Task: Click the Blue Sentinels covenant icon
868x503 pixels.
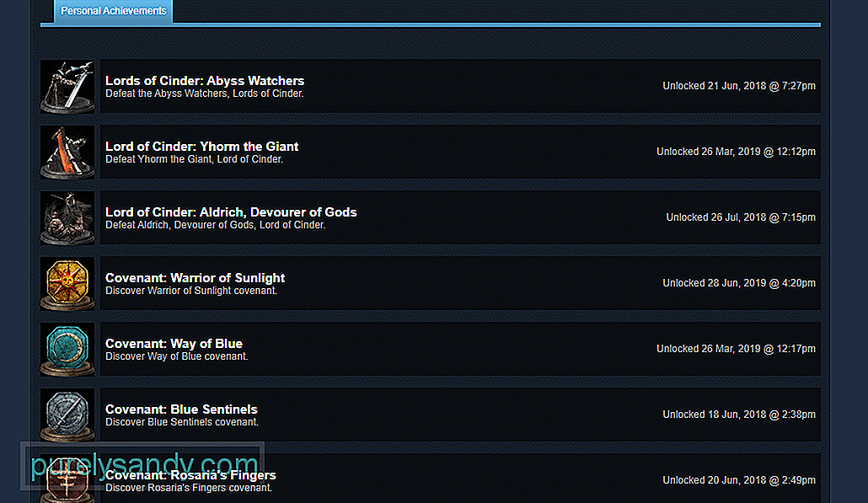Action: 67,415
